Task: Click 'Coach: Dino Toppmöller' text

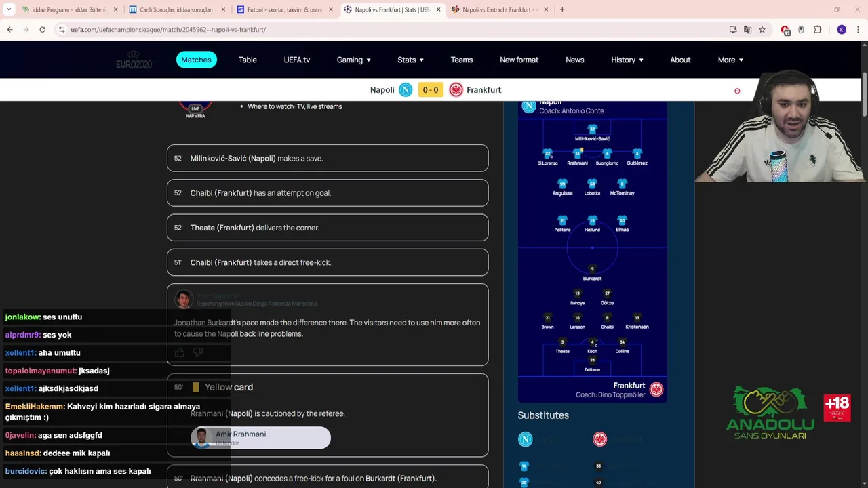Action: 610,395
